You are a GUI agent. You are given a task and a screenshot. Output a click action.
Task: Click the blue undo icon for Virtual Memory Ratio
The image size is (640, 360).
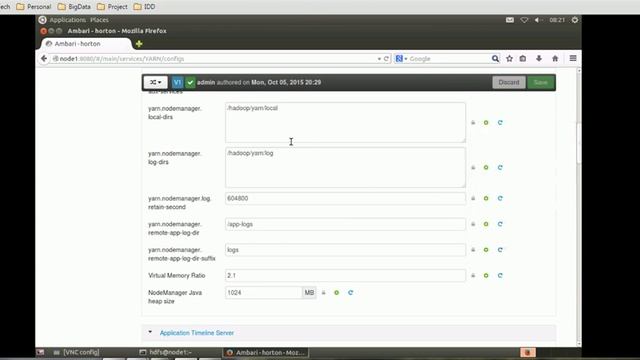[500, 276]
